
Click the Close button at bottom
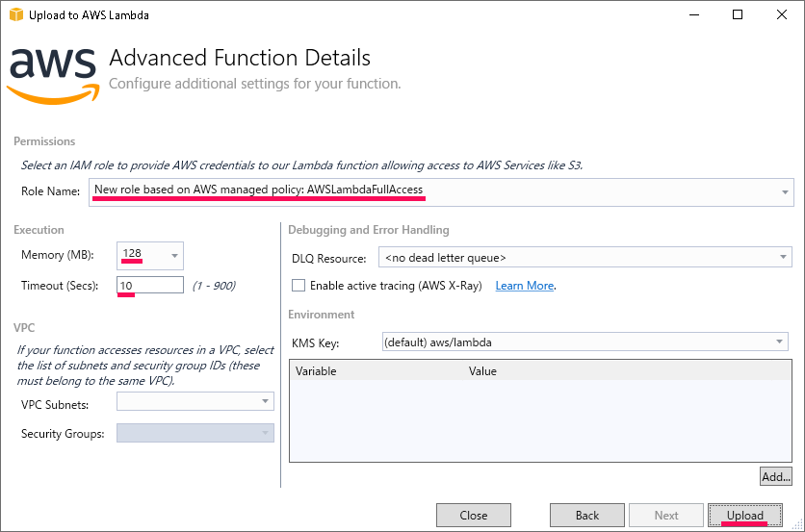[x=474, y=515]
